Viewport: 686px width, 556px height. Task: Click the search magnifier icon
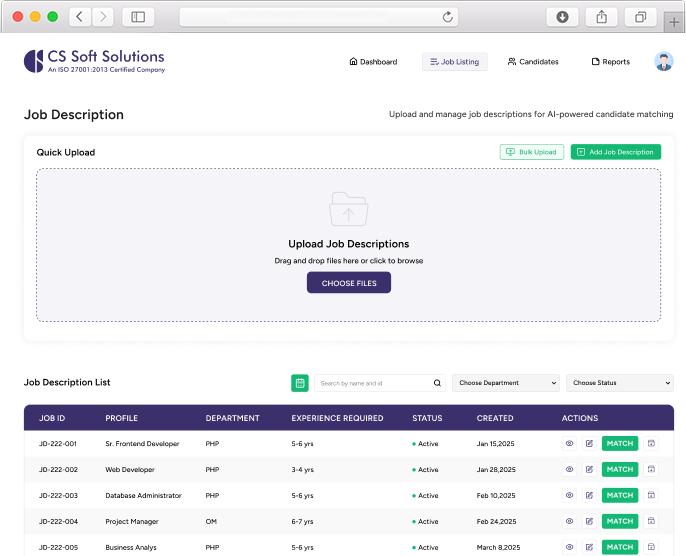click(437, 383)
